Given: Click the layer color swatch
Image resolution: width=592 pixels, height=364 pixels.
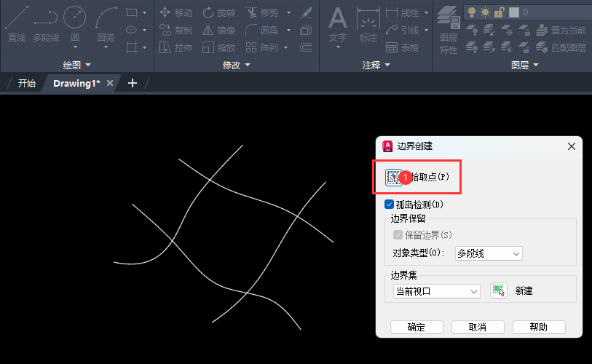Looking at the screenshot, I should tap(514, 12).
